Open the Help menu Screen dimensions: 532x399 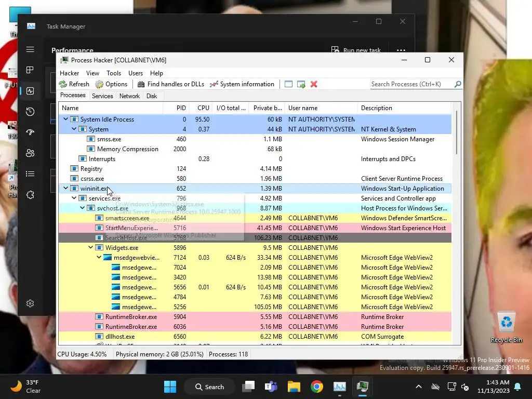pyautogui.click(x=156, y=73)
